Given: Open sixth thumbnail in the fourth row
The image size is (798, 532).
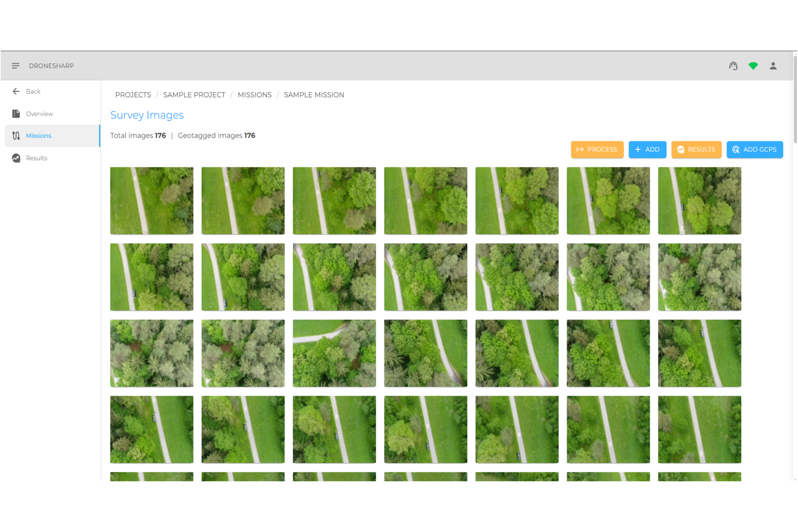Looking at the screenshot, I should click(x=608, y=429).
